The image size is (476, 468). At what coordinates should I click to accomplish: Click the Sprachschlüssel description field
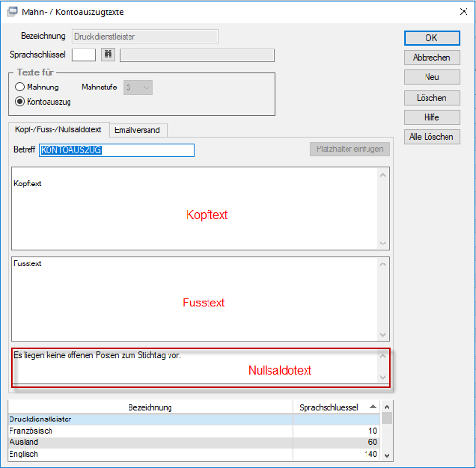click(x=197, y=55)
